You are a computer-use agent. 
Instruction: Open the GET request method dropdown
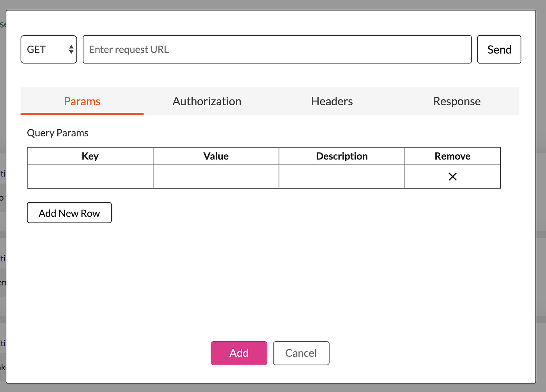tap(49, 49)
